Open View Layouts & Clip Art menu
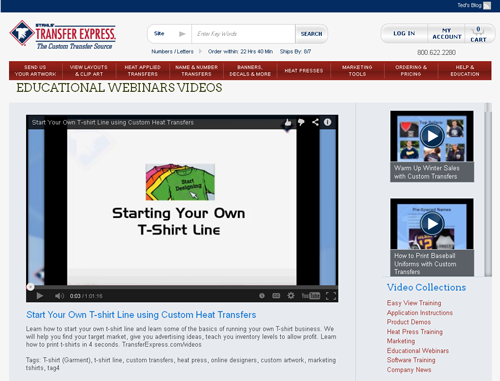Viewport: 500px width, 381px height. click(x=89, y=70)
